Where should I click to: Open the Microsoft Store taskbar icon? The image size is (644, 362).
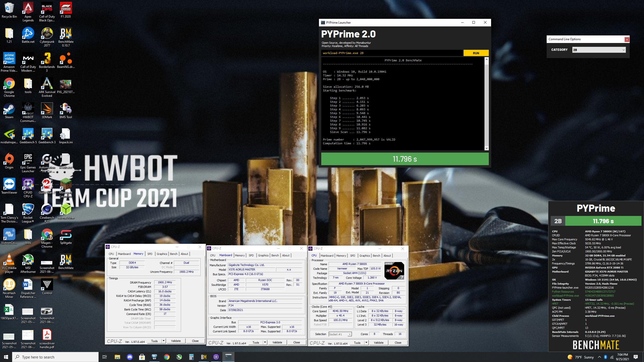[142, 357]
